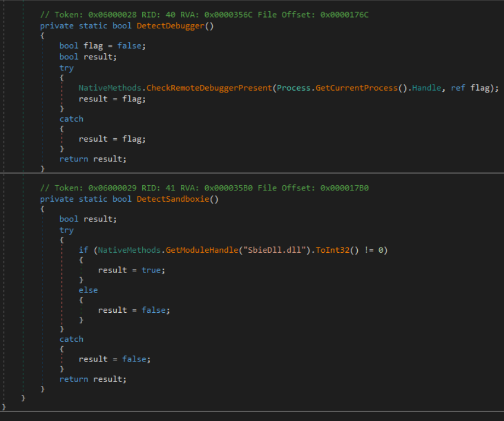
Task: Click NativeMethods before CheckRemoteDebuggerPresent
Action: click(109, 88)
